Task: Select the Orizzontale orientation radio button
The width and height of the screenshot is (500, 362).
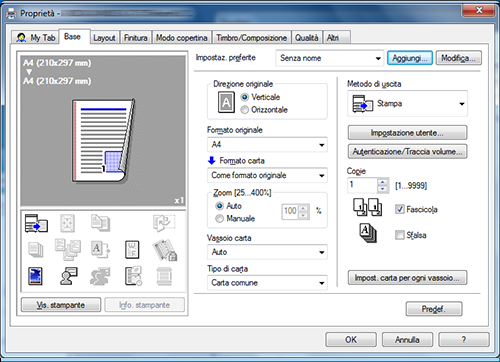Action: coord(245,110)
